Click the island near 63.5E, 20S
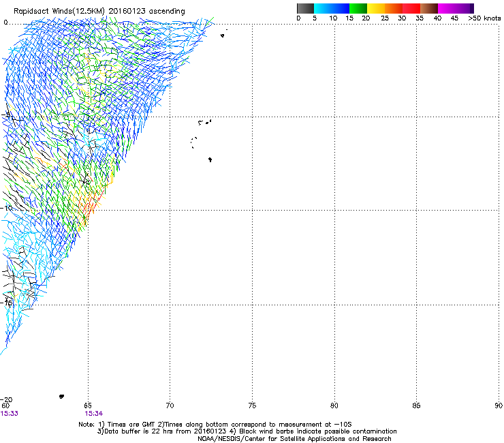 click(x=61, y=397)
